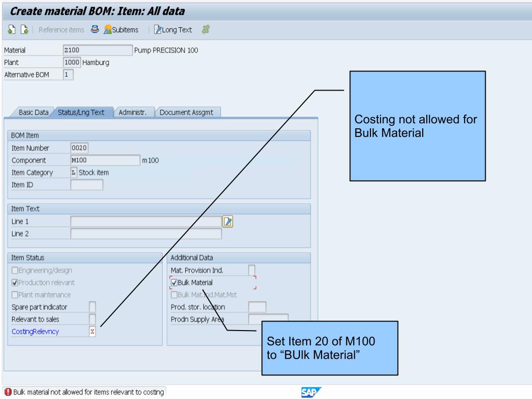
Task: Click the Hamburg plant name text
Action: [96, 62]
